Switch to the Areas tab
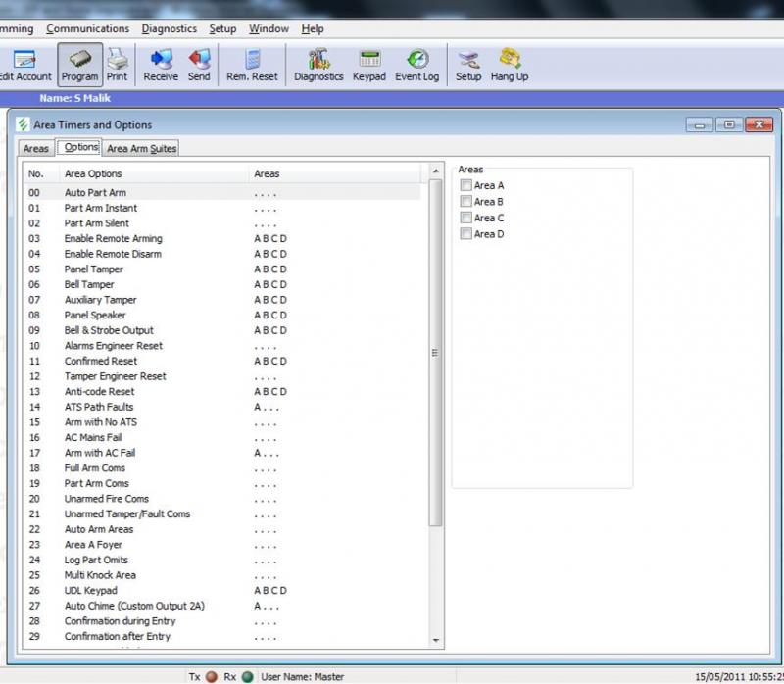This screenshot has height=684, width=784. coord(36,149)
